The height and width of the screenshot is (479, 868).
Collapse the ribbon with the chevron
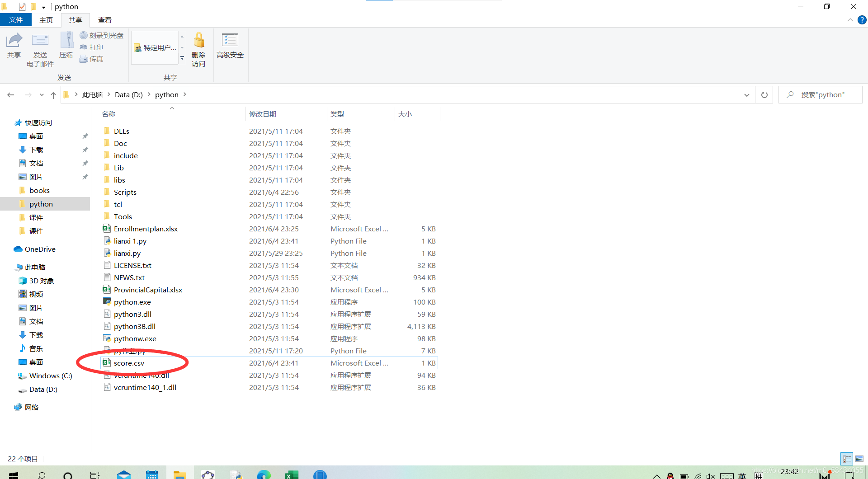(x=850, y=20)
